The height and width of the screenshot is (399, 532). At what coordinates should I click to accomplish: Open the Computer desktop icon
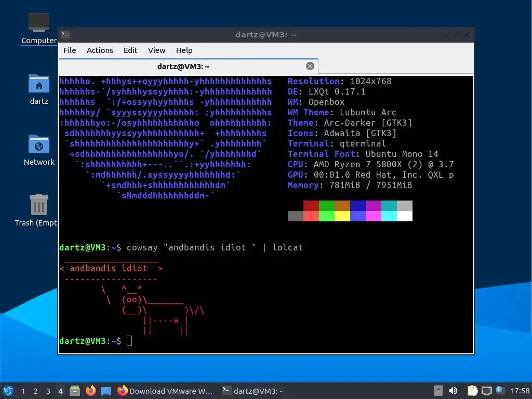pyautogui.click(x=38, y=29)
